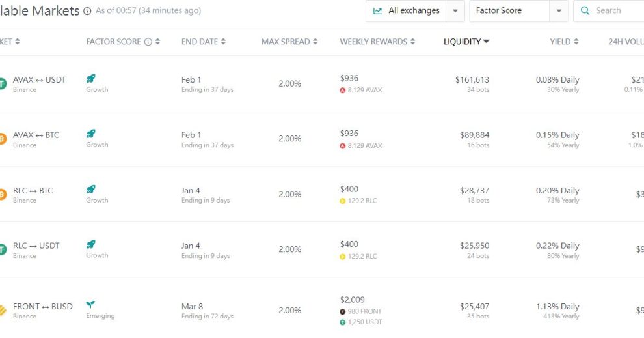
Task: Click into the Search field
Action: [609, 10]
